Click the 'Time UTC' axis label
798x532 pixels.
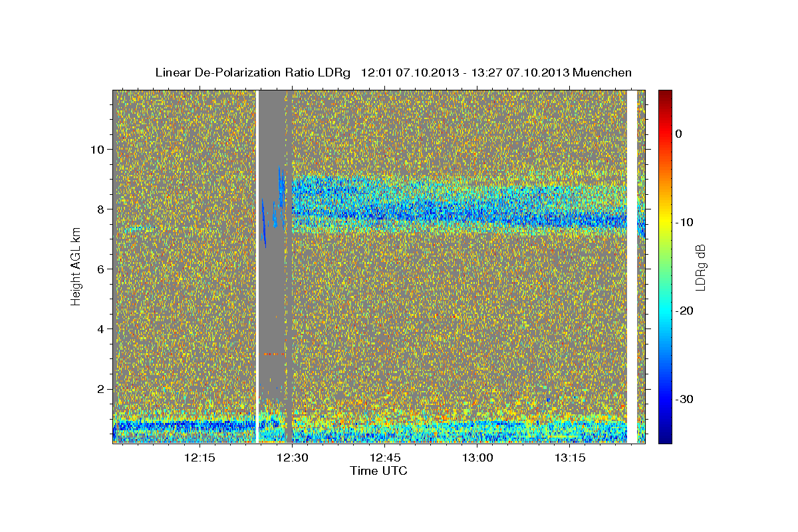click(378, 471)
